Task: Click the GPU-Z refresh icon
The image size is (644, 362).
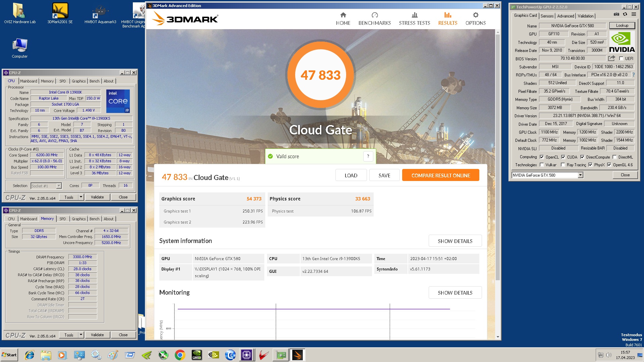Action: 625,14
